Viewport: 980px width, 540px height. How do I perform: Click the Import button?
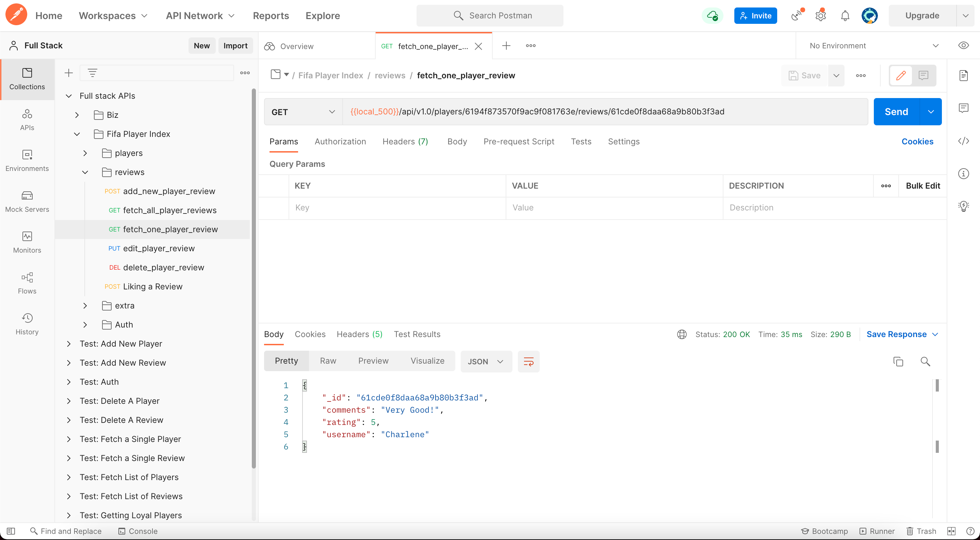pyautogui.click(x=235, y=46)
